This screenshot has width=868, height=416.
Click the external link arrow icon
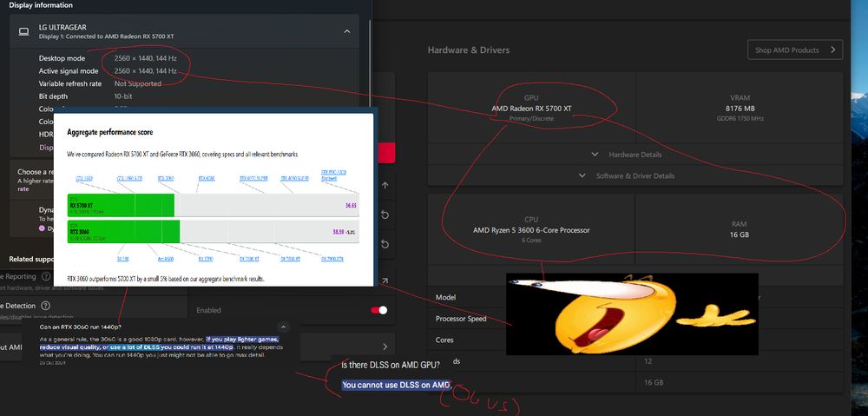(x=385, y=281)
